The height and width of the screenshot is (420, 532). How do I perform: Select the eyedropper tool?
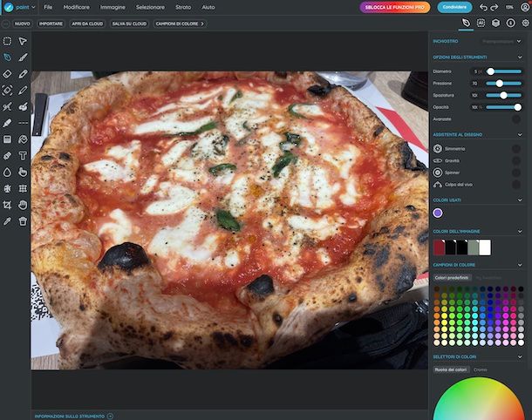[7, 221]
